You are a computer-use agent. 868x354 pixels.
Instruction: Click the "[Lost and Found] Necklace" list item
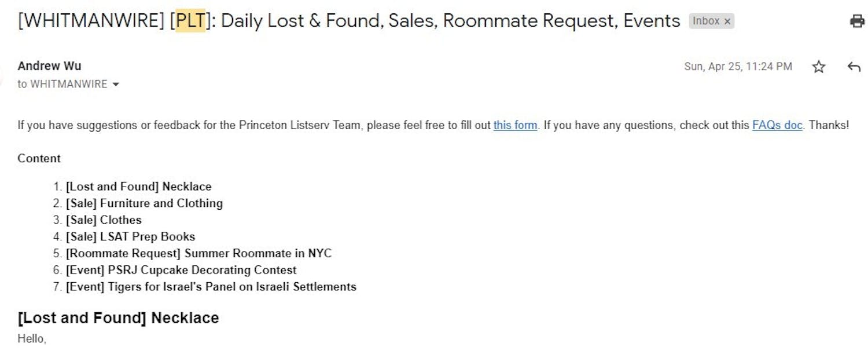click(138, 187)
